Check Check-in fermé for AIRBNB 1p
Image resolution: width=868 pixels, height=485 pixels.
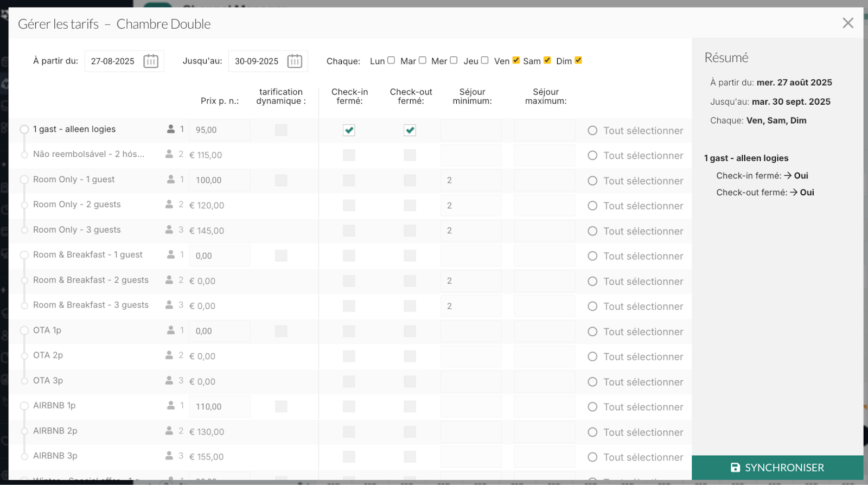coord(349,406)
